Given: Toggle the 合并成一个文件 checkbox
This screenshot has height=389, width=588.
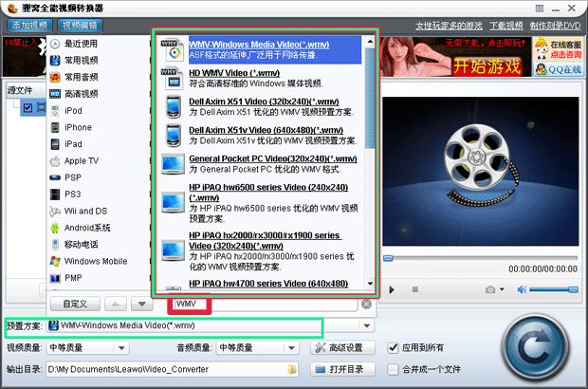Looking at the screenshot, I should [x=393, y=369].
